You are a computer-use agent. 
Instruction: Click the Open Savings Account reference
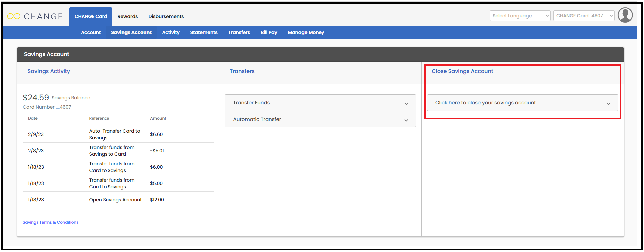click(x=115, y=200)
